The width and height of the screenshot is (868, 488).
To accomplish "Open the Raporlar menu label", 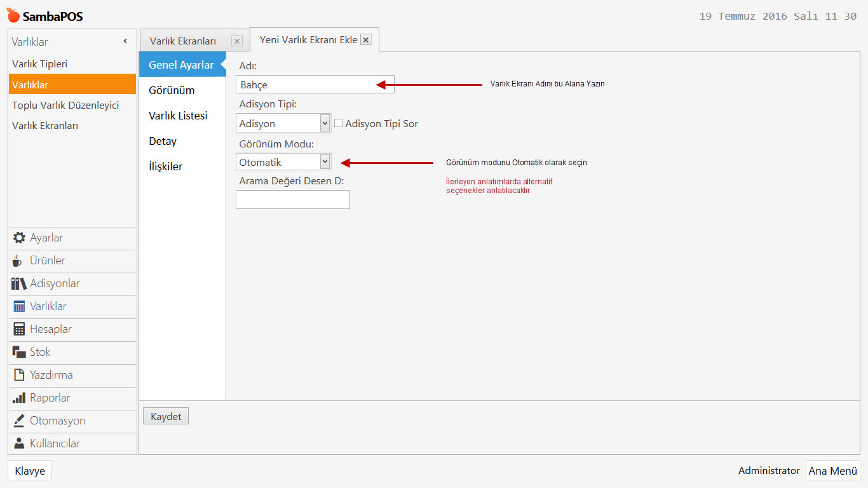I will point(50,398).
